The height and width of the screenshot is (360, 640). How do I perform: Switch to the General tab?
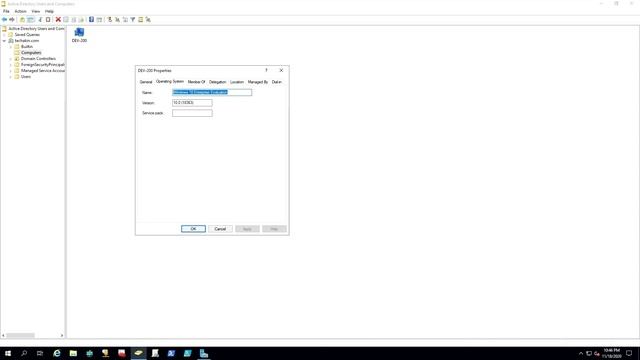coord(146,82)
